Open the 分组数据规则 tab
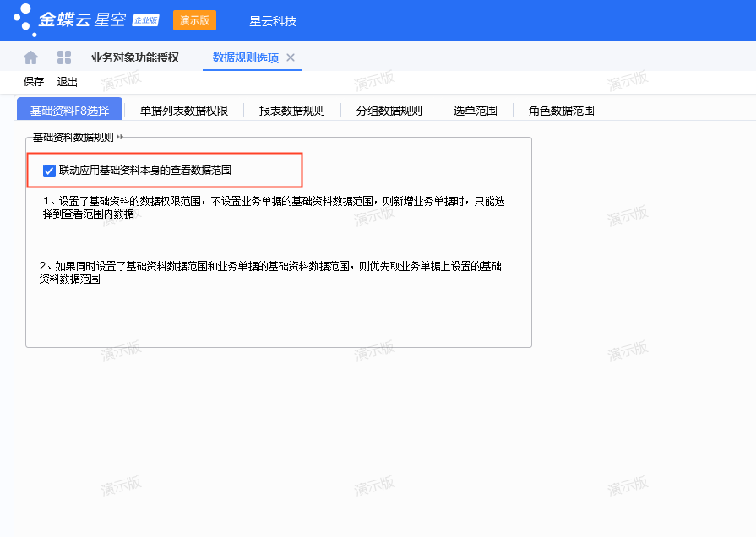Image resolution: width=756 pixels, height=537 pixels. coord(389,110)
